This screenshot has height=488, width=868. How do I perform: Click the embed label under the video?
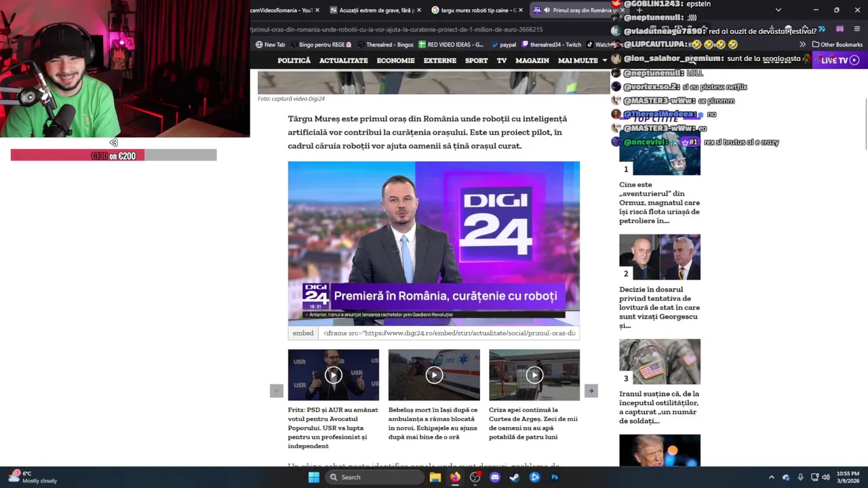[x=303, y=333]
